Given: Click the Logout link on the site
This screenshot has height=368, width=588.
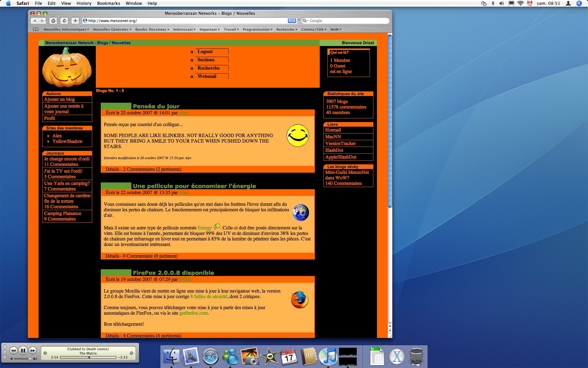Looking at the screenshot, I should [x=205, y=52].
